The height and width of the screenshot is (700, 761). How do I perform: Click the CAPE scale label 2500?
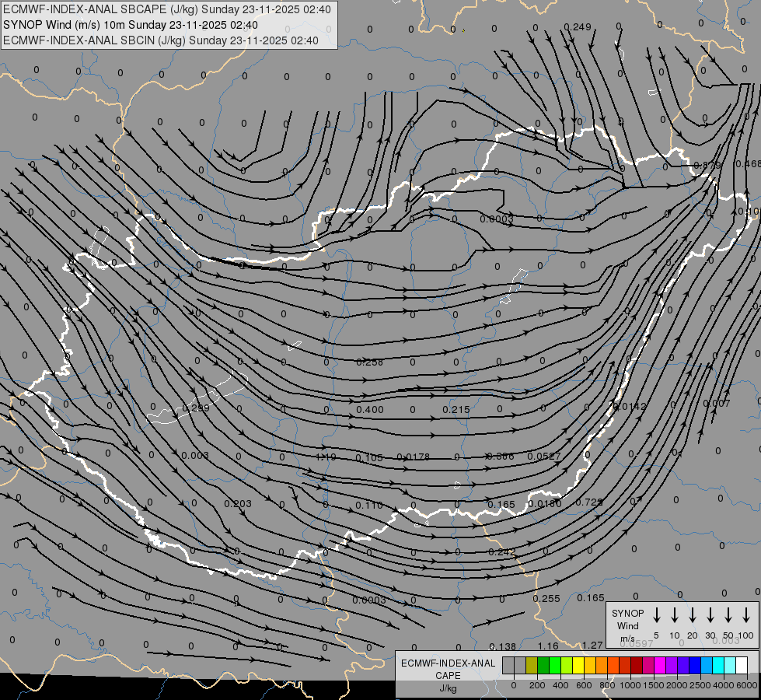[x=700, y=685]
